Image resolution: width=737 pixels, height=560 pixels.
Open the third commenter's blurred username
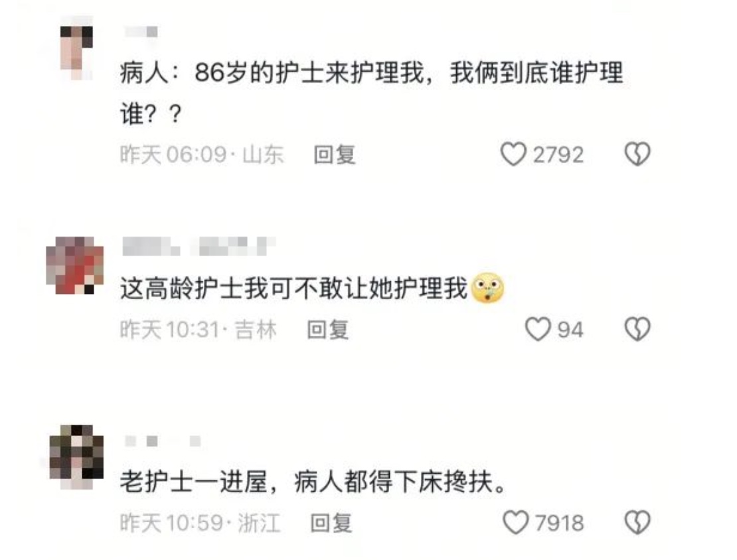click(x=163, y=441)
